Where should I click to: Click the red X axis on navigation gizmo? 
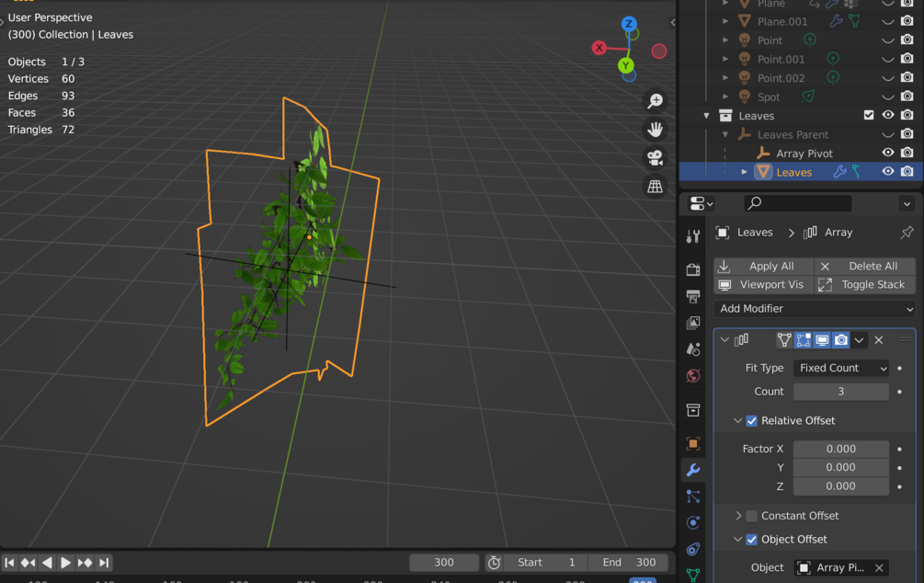599,48
